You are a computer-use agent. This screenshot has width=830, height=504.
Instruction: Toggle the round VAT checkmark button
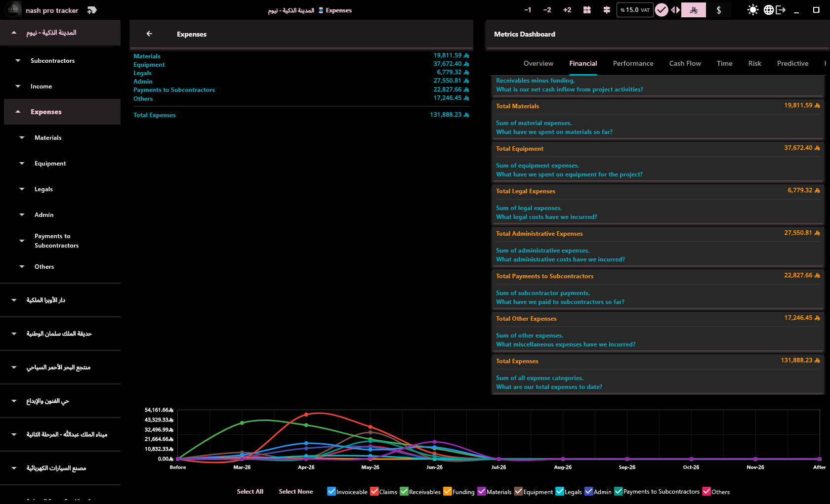[662, 10]
